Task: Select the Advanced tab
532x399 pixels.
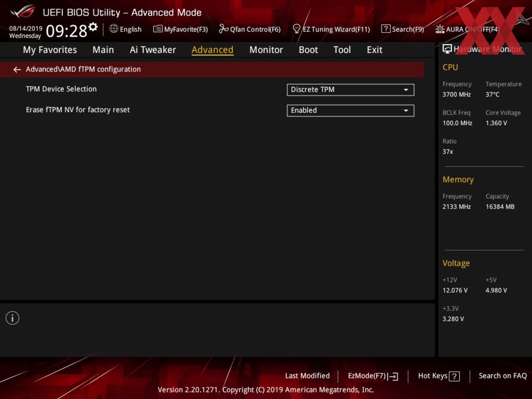Action: tap(212, 50)
